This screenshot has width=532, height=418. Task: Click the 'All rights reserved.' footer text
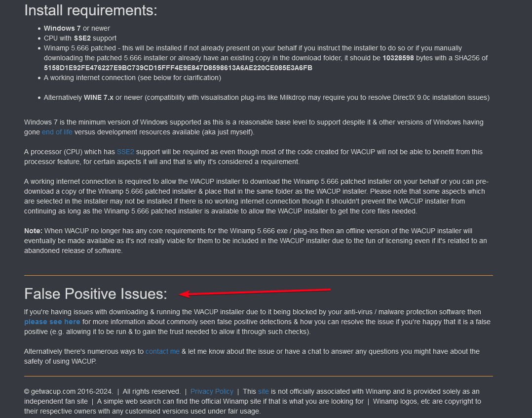tap(152, 391)
